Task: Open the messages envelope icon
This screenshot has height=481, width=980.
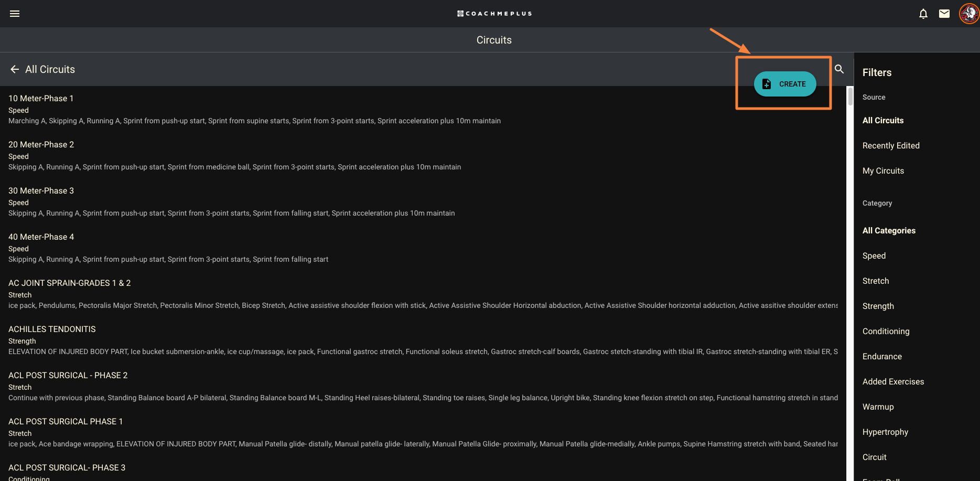Action: 944,14
